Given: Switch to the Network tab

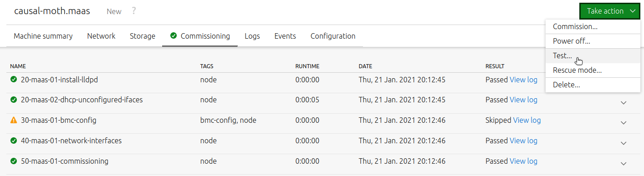Looking at the screenshot, I should [101, 36].
